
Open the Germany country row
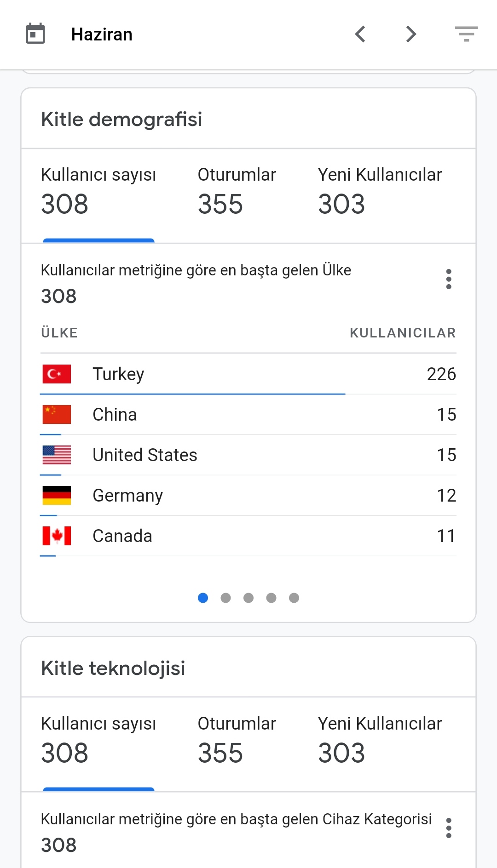pyautogui.click(x=248, y=496)
